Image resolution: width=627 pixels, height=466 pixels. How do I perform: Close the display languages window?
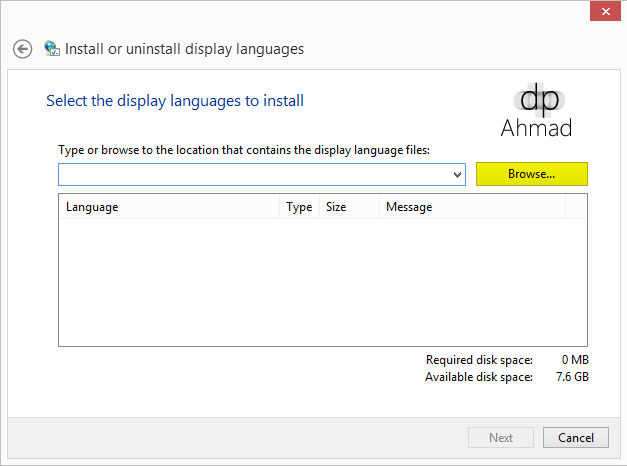(601, 12)
